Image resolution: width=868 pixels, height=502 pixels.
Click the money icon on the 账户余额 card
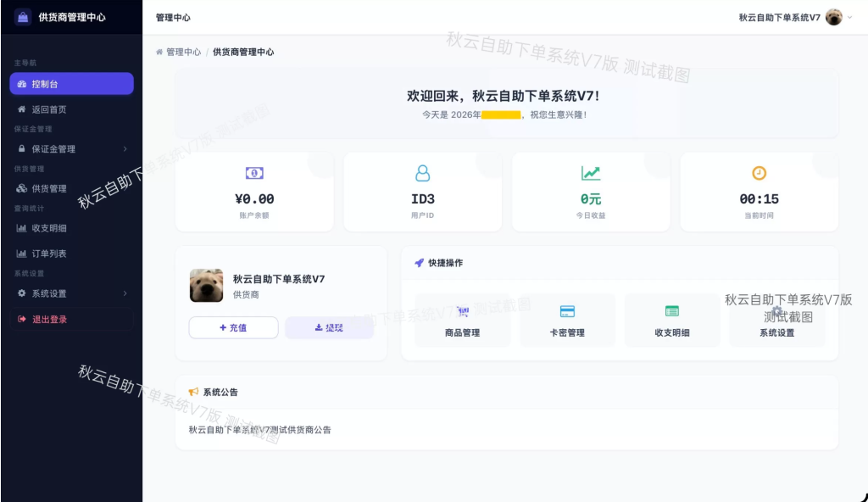tap(254, 174)
